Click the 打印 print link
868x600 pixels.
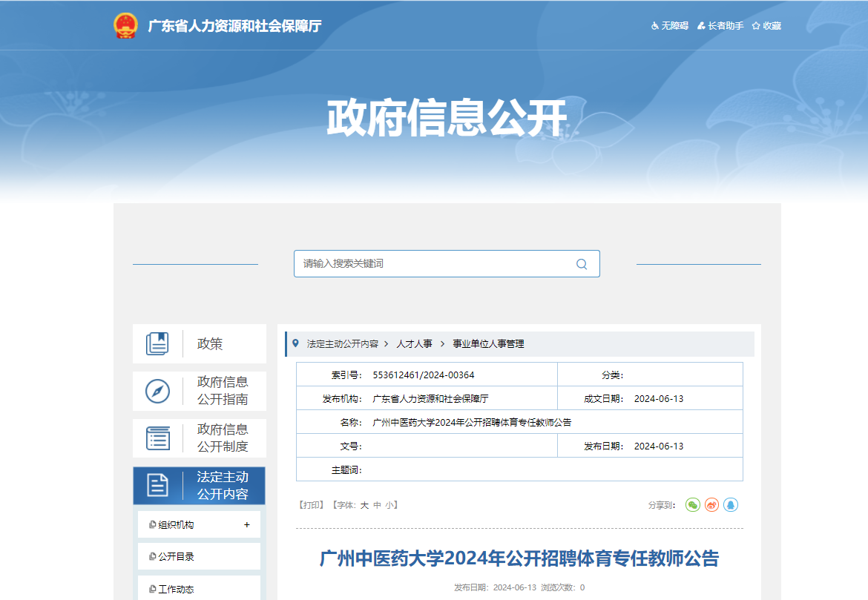pyautogui.click(x=311, y=505)
